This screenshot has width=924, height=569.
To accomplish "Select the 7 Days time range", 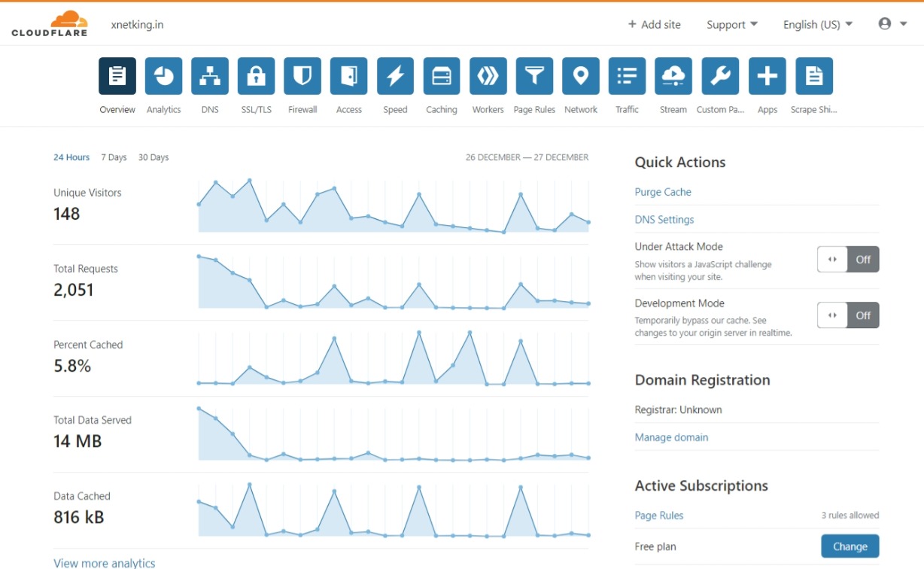I will tap(114, 157).
